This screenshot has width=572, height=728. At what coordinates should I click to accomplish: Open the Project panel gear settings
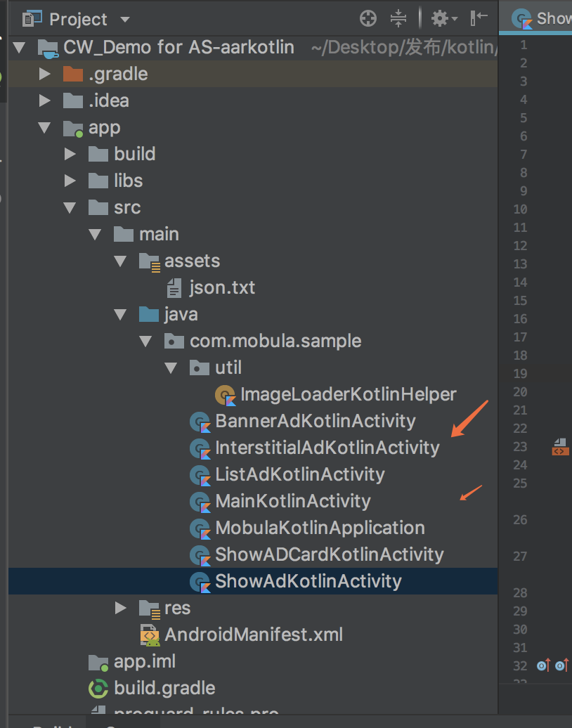click(444, 18)
